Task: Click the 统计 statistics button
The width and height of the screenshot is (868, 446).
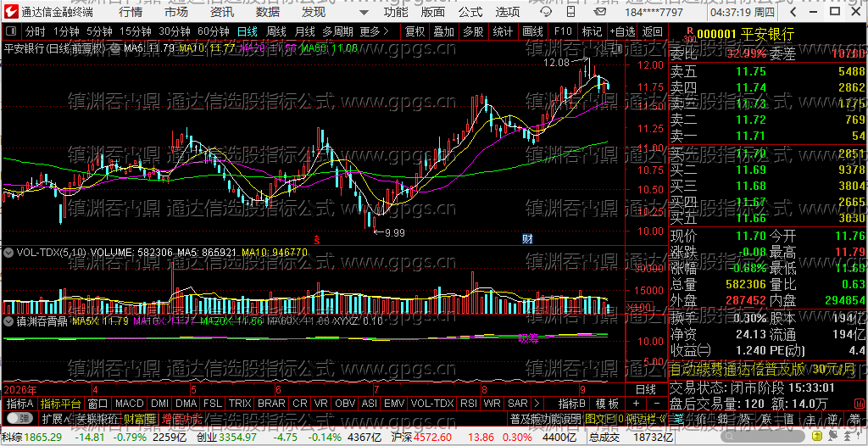Action: pyautogui.click(x=502, y=31)
